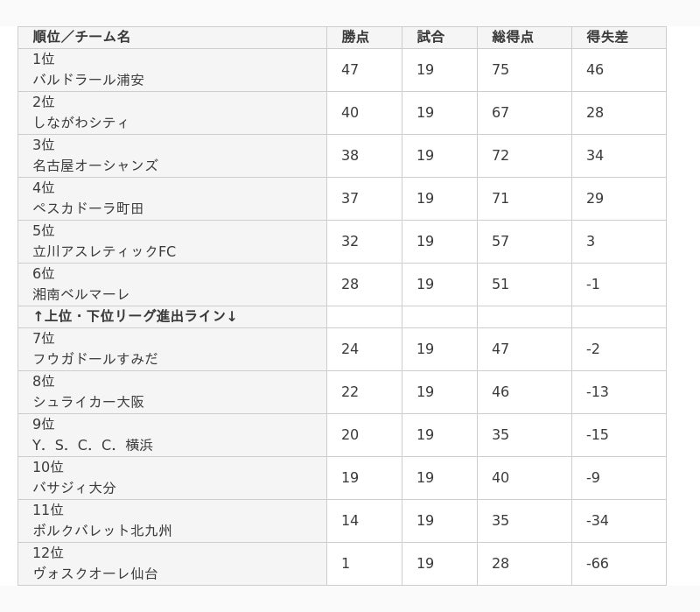The height and width of the screenshot is (612, 700).
Task: Click the -66 goal difference value
Action: click(x=598, y=563)
